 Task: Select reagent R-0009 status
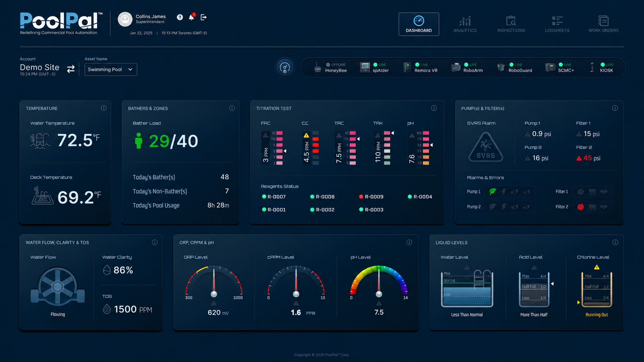[x=371, y=197]
